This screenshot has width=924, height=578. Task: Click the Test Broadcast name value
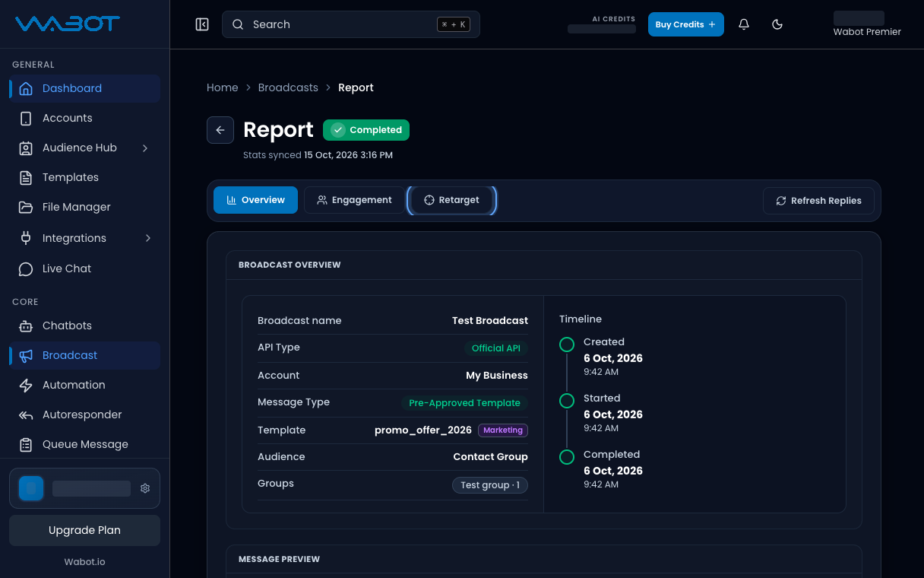click(x=490, y=320)
